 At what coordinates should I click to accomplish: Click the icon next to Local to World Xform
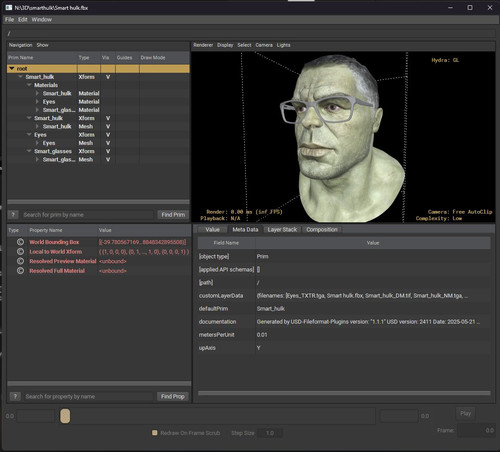20,252
